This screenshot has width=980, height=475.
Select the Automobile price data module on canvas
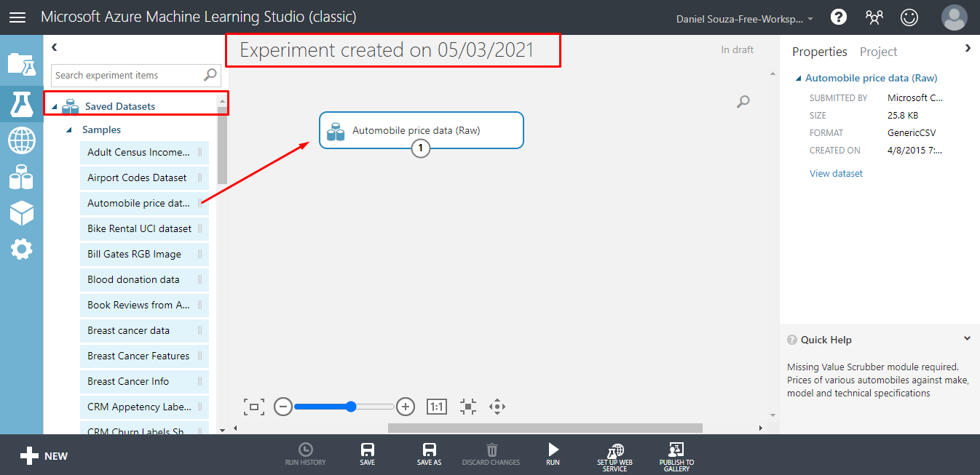point(421,130)
